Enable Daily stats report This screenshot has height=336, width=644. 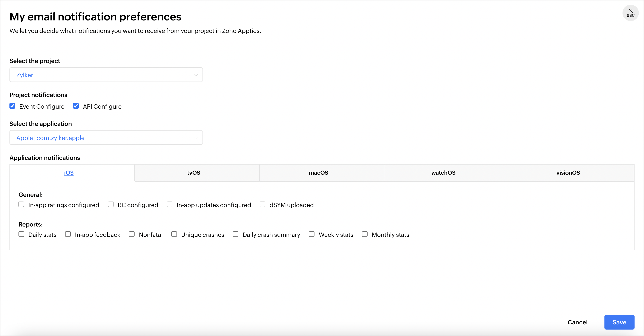tap(21, 234)
